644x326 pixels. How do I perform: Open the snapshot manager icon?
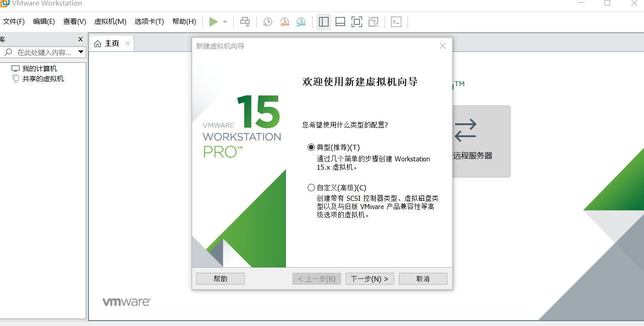point(301,22)
